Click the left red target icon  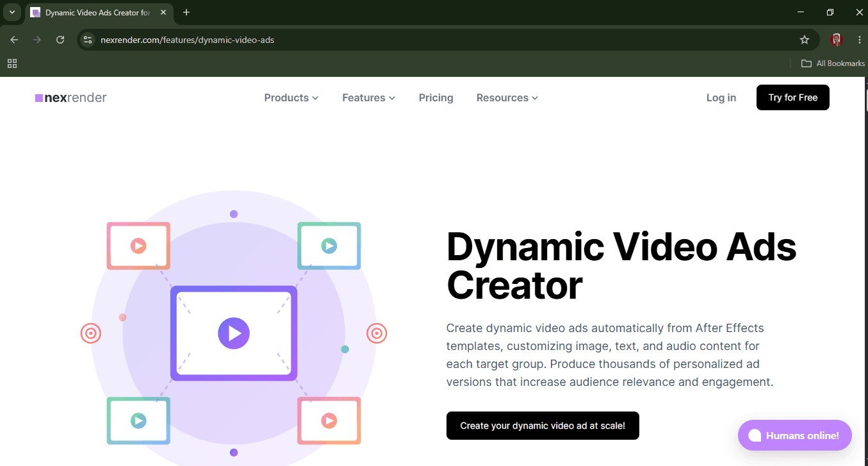(91, 333)
